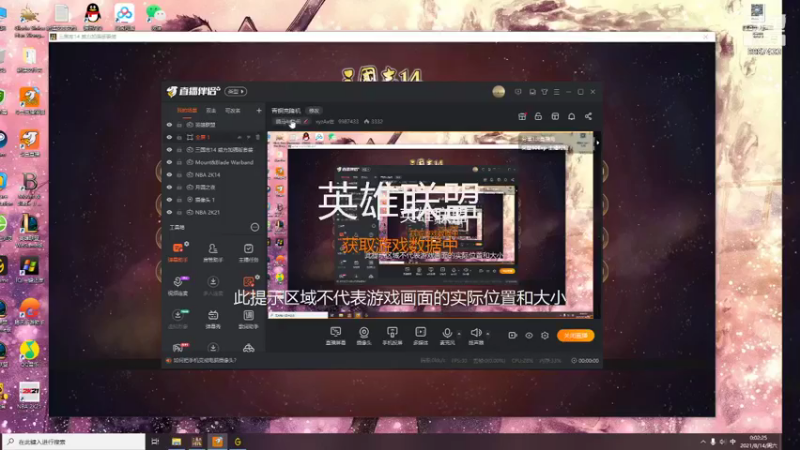Open the hamburger menu in title bar
The width and height of the screenshot is (800, 450).
coord(557,92)
